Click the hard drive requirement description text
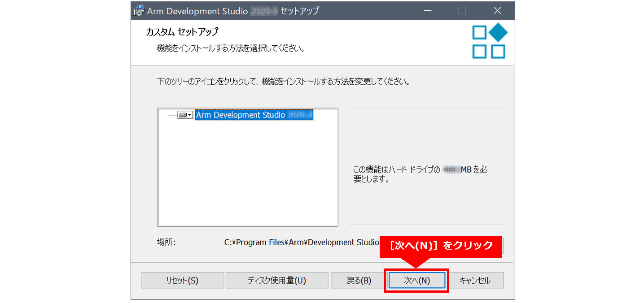 [x=421, y=175]
